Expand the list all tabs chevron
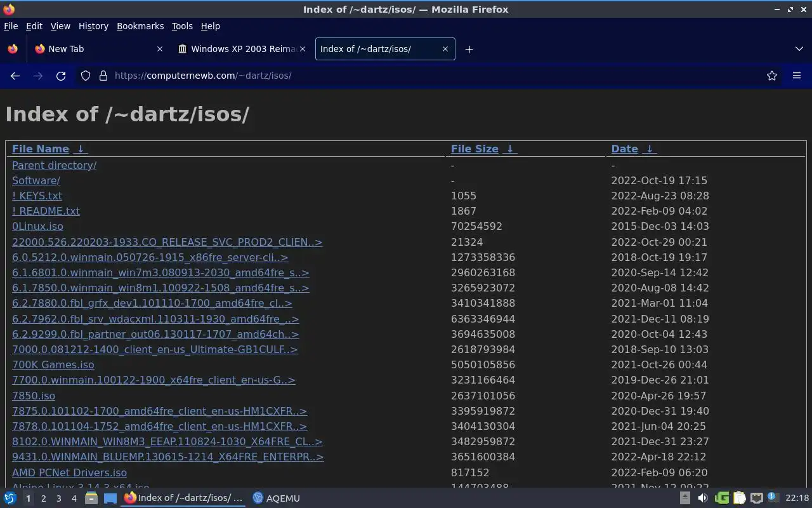This screenshot has width=812, height=508. pyautogui.click(x=799, y=49)
